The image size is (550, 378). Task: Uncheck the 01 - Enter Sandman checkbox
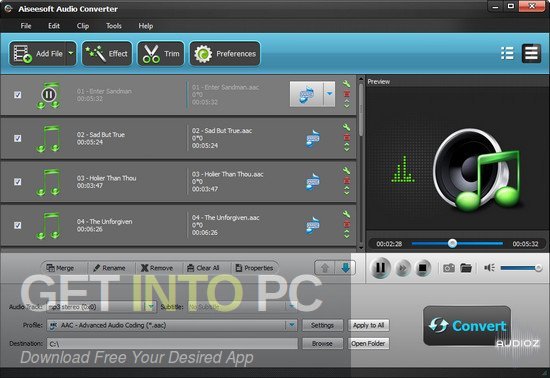click(x=18, y=95)
